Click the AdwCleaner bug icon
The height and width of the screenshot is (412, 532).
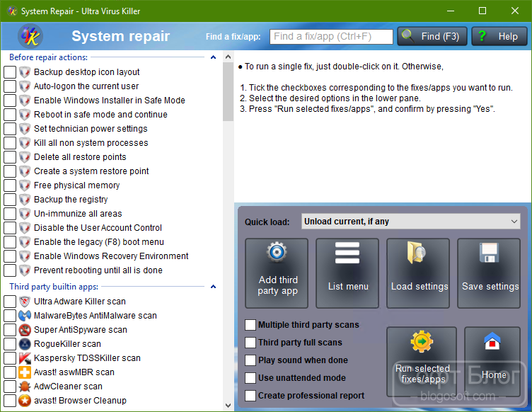tap(25, 387)
